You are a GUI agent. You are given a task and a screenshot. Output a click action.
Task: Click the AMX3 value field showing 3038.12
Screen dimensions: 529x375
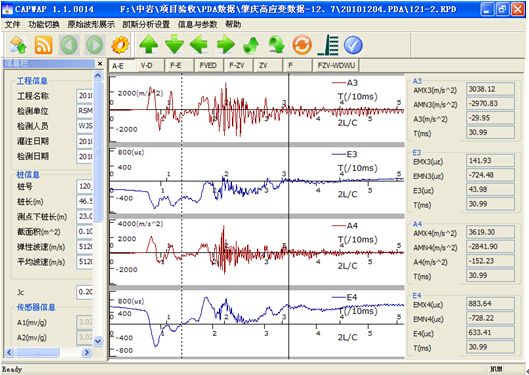[x=490, y=89]
